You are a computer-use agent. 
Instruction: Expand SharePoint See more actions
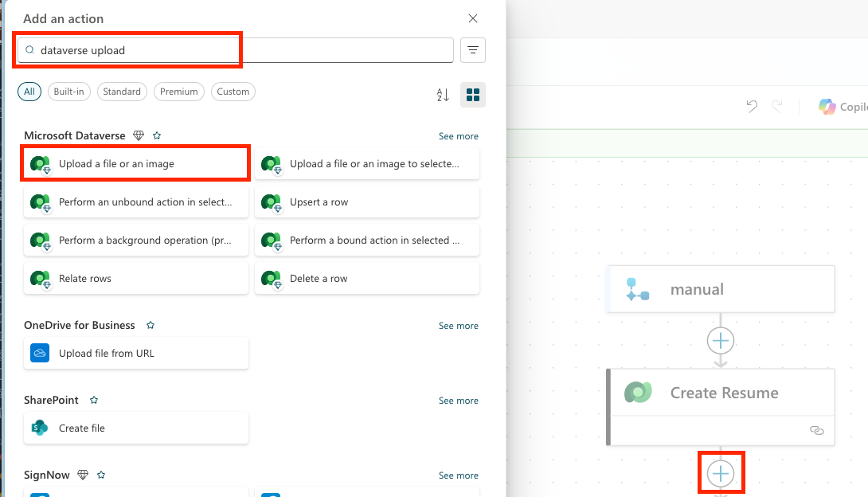[458, 401]
